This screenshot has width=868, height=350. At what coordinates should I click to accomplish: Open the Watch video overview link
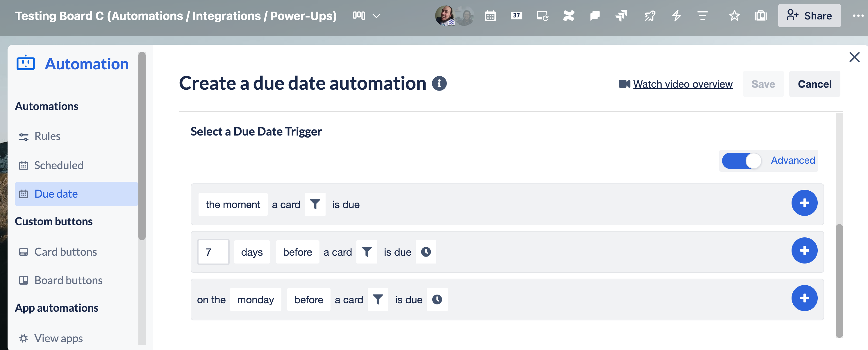(x=683, y=84)
